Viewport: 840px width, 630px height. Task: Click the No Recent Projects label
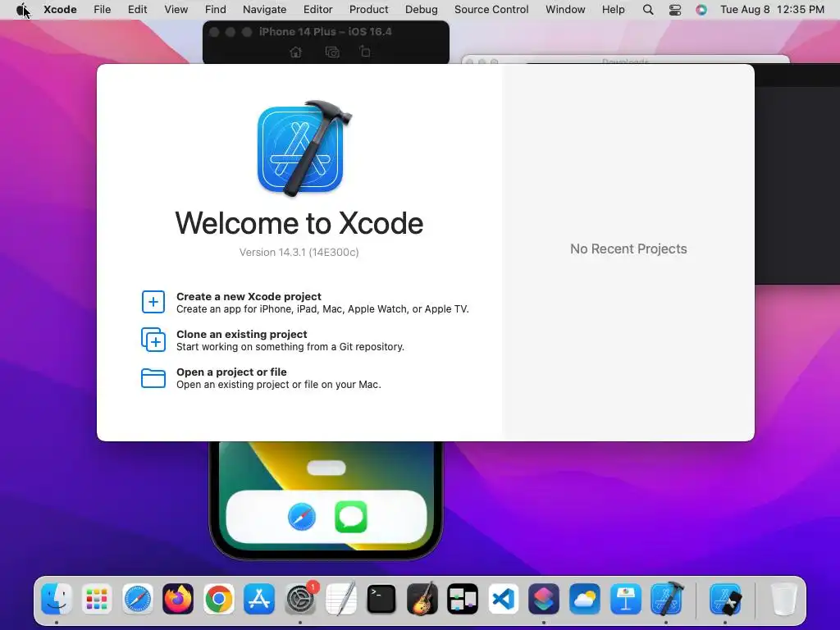coord(628,249)
